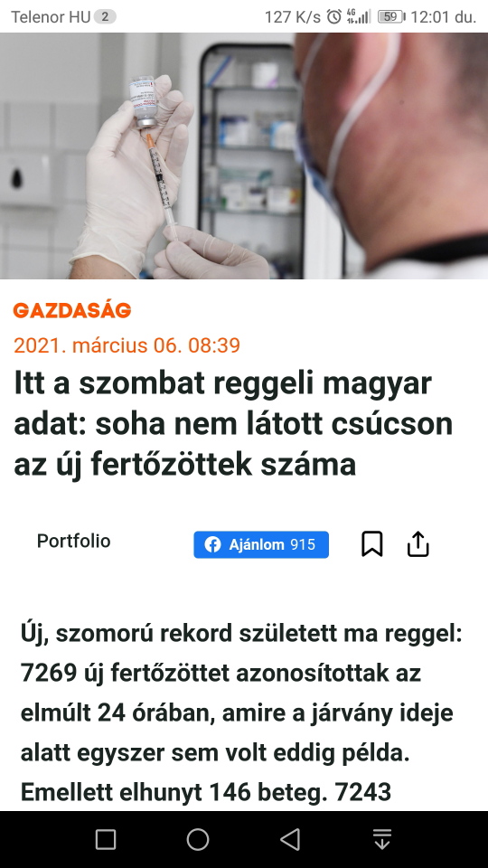Click the Facebook Ajánlom 915 button

pos(261,544)
